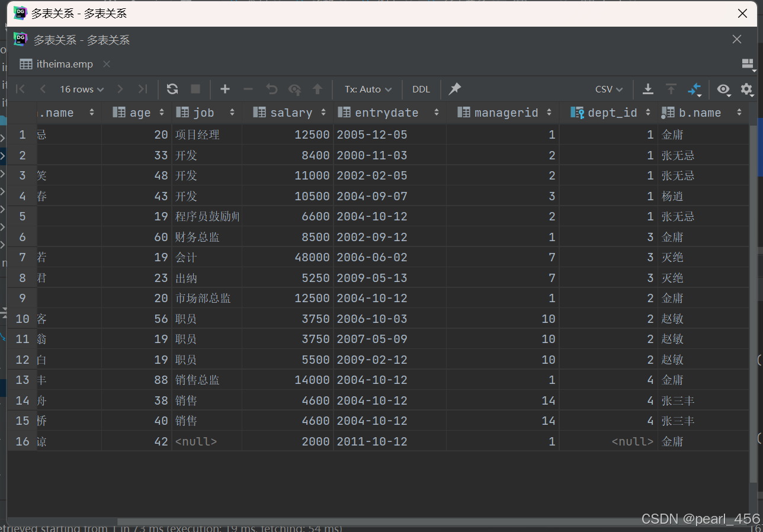
Task: Click the table icon in the job column header
Action: tap(182, 112)
